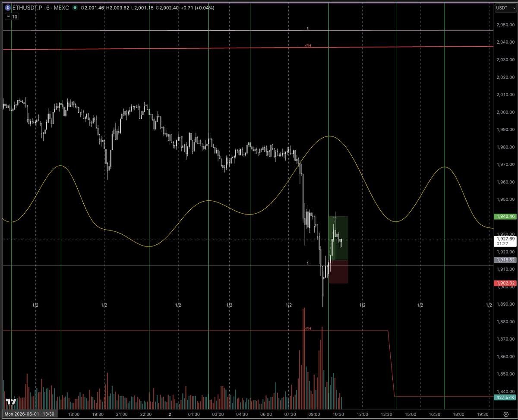Click the green profit zone of the long position
Screen dimensions: 518x420
[338, 238]
